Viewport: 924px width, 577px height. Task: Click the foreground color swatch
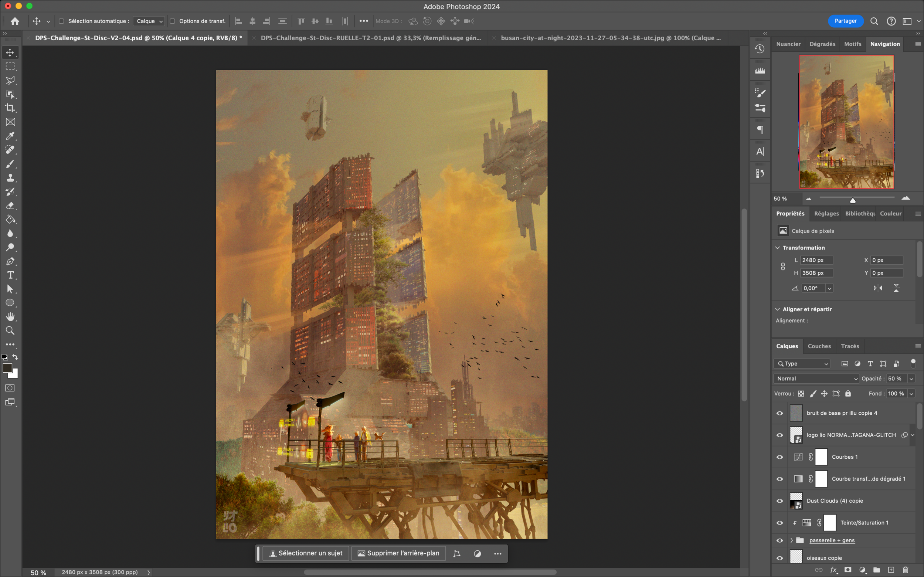7,368
